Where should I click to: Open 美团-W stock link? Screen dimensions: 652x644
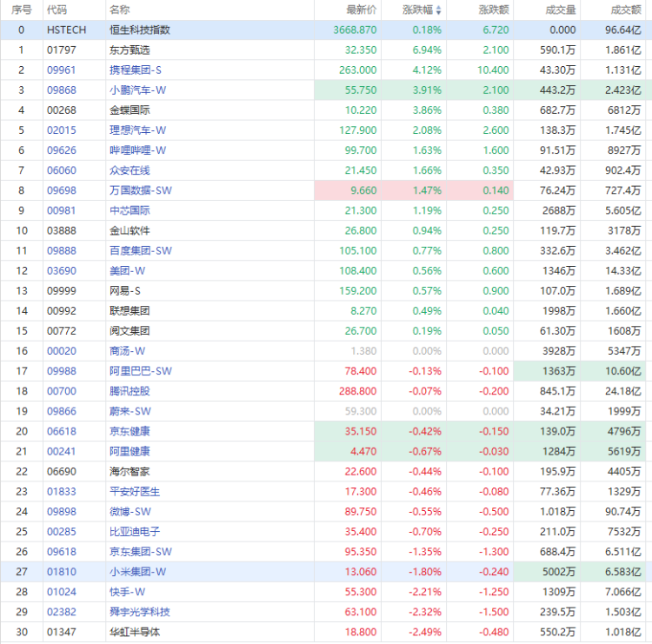pos(127,270)
